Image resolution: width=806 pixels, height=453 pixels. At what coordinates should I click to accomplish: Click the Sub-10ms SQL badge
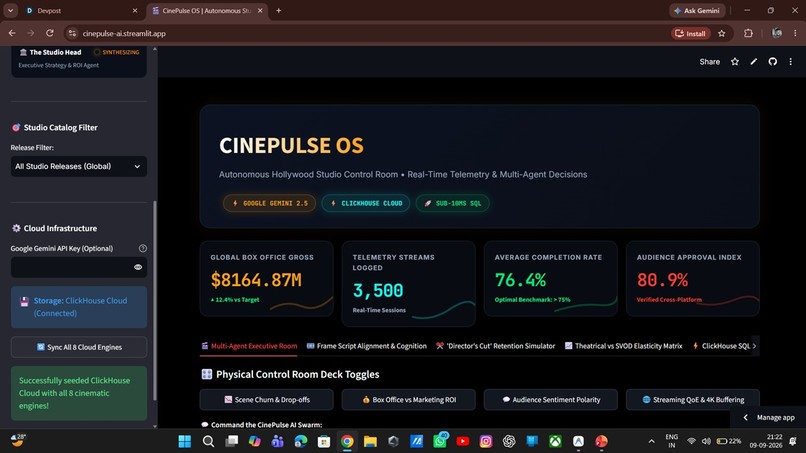[x=452, y=203]
